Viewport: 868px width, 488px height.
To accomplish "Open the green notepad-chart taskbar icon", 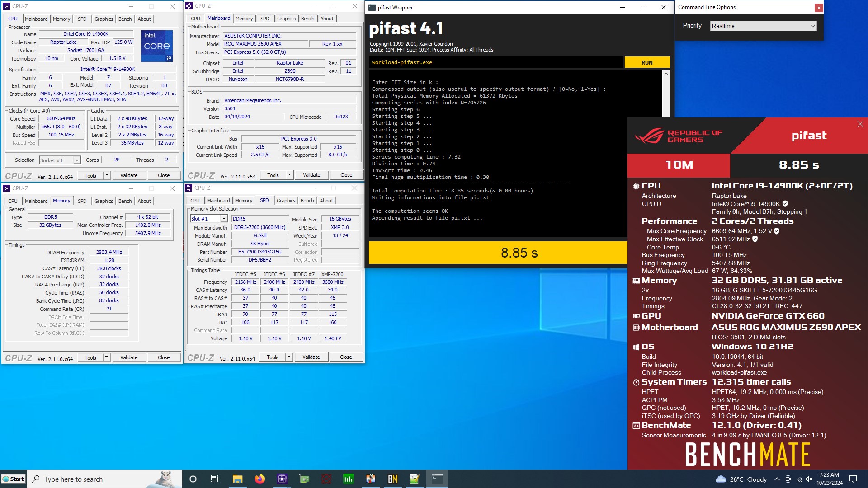I will (415, 479).
